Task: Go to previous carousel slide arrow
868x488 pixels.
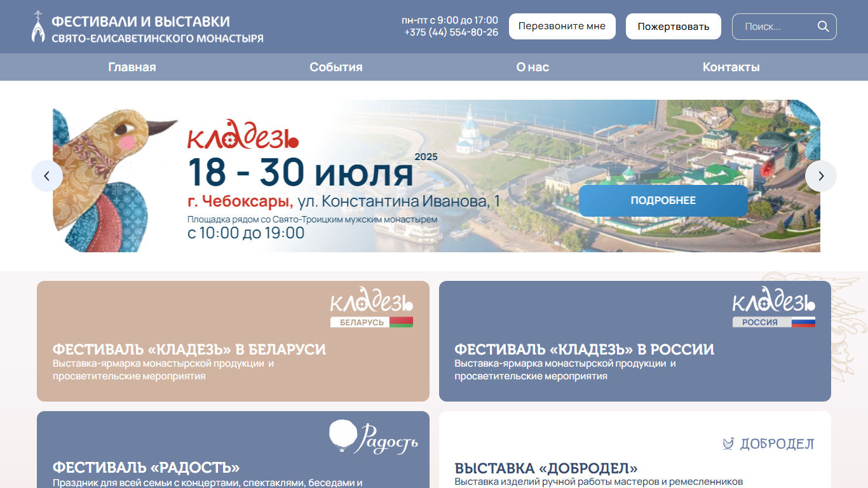Action: pos(47,176)
